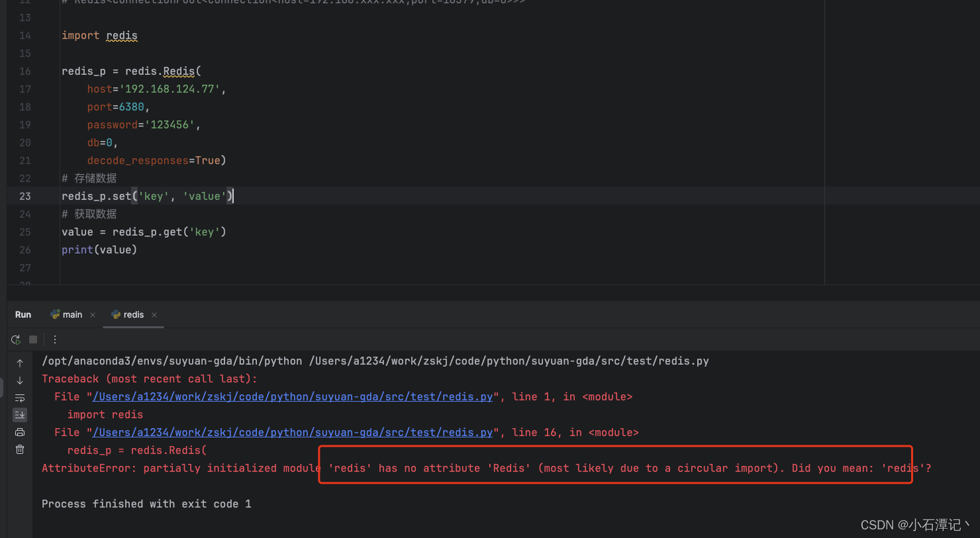Click the Run tool window title
The height and width of the screenshot is (538, 980).
(23, 315)
